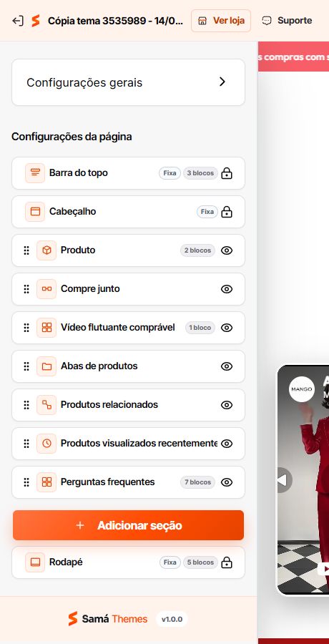Click the red promo banner in preview
The width and height of the screenshot is (329, 644).
click(x=293, y=57)
